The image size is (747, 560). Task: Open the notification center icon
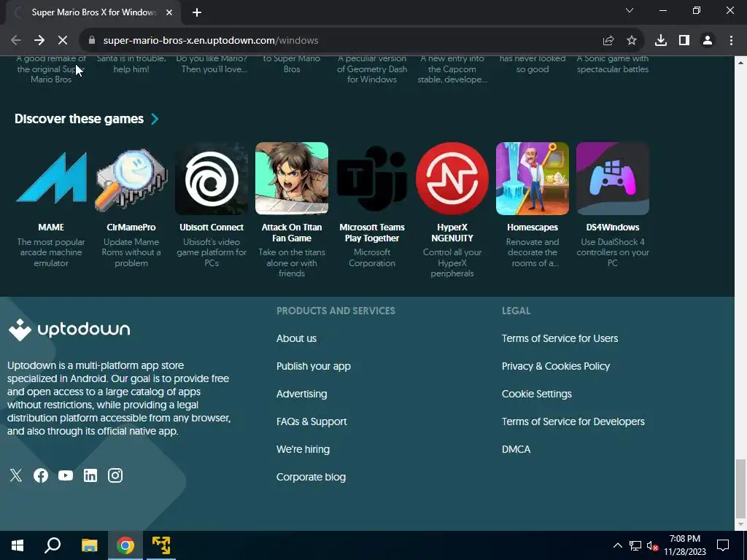point(723,545)
